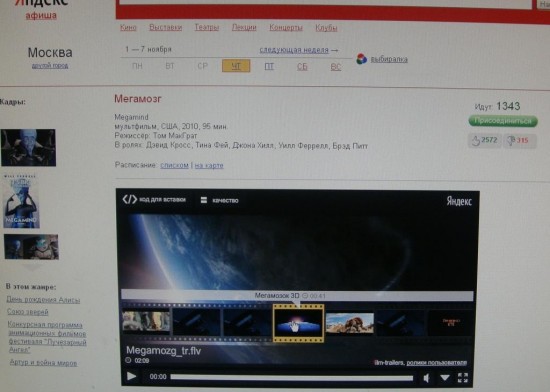Viewport: 550px width, 392px height.
Task: Change city via другой город link
Action: click(x=50, y=66)
